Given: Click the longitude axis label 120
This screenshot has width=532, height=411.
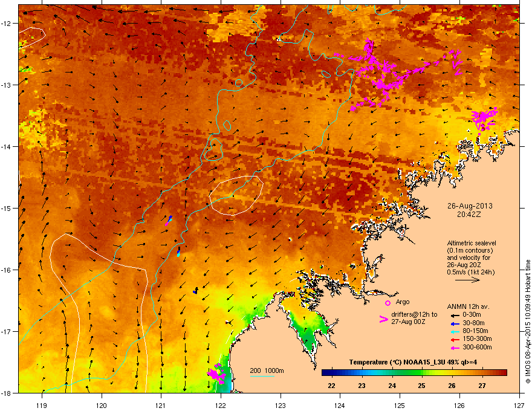Looking at the screenshot, I should (102, 405).
